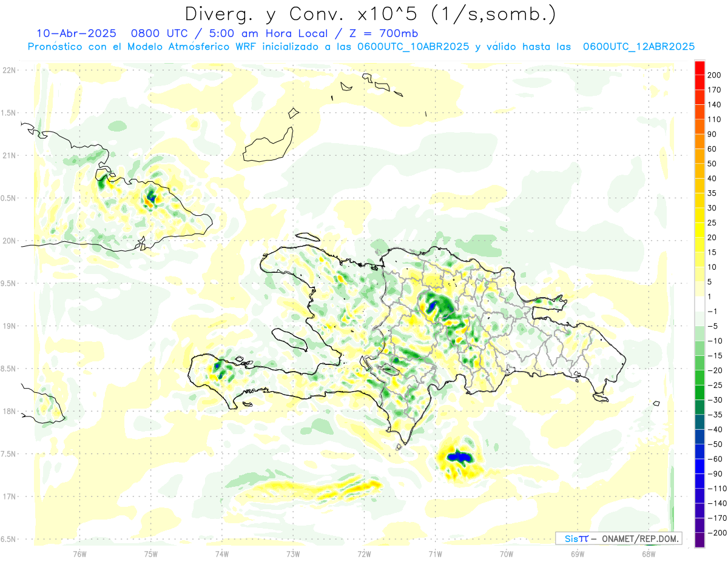Click the '-35' color bar value
The height and width of the screenshot is (562, 728).
point(715,415)
